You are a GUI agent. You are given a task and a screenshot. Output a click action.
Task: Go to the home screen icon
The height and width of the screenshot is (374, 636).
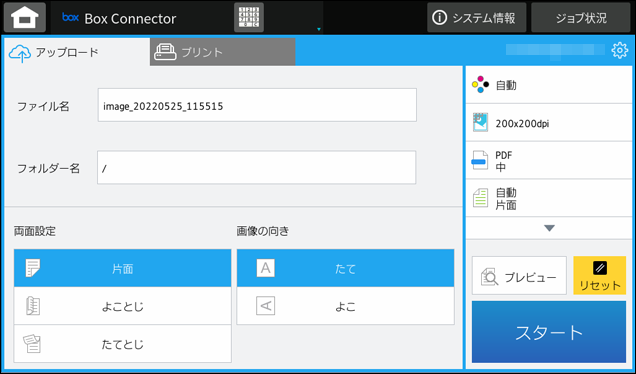point(25,17)
